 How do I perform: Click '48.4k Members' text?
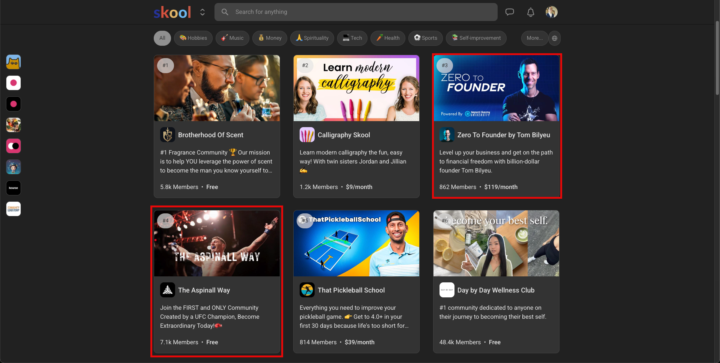point(460,342)
